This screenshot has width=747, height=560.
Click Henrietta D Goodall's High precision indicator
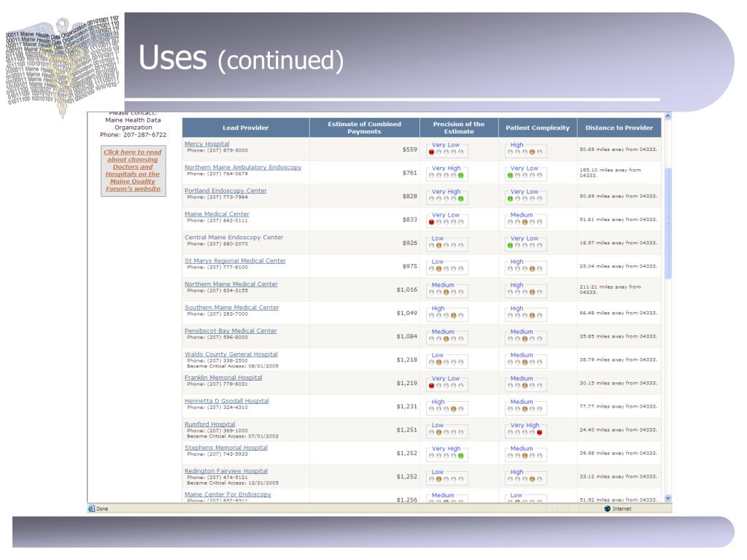coord(446,405)
